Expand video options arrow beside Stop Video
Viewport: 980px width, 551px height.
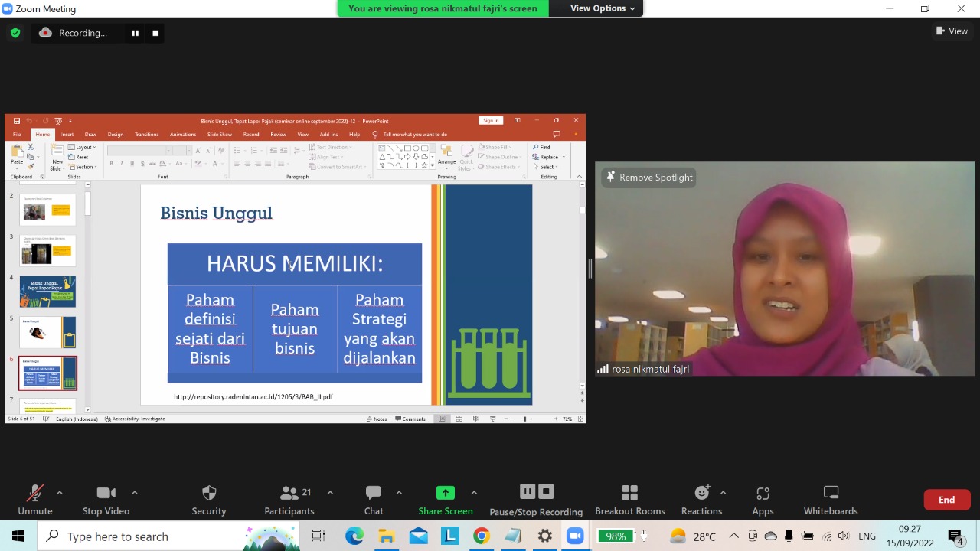click(135, 492)
